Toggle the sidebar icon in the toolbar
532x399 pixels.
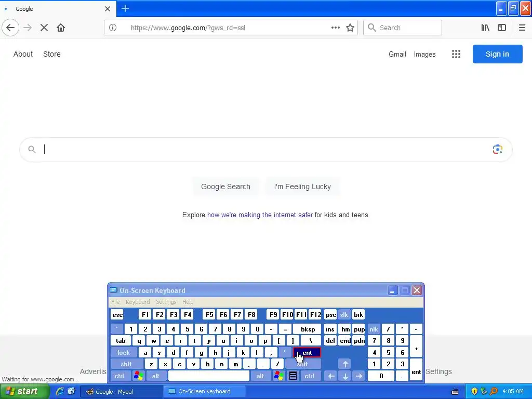(x=502, y=28)
